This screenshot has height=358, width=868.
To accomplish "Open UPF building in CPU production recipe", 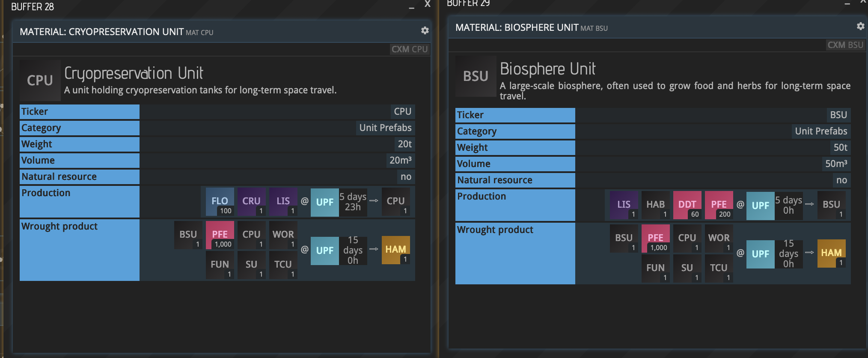I will [324, 202].
